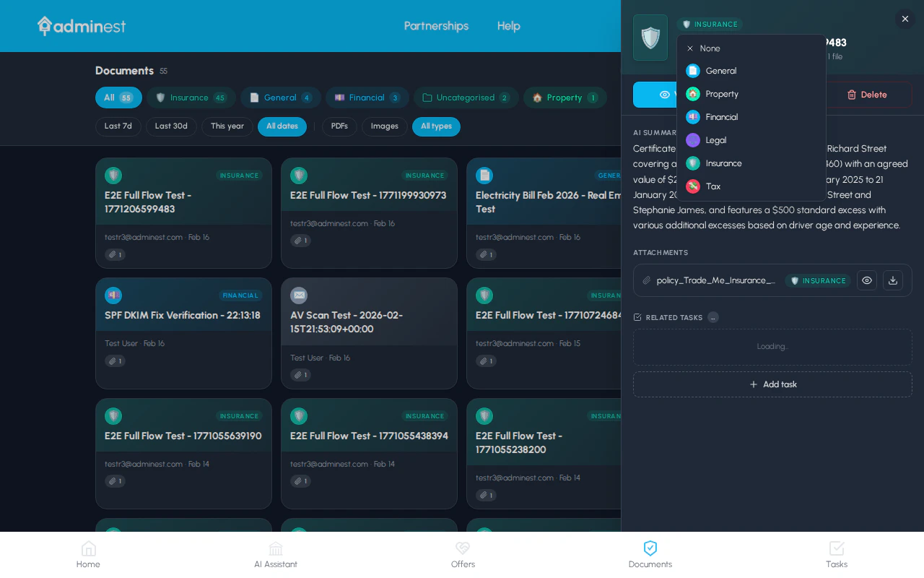The height and width of the screenshot is (578, 924).
Task: Go to Home tab
Action: 88,555
